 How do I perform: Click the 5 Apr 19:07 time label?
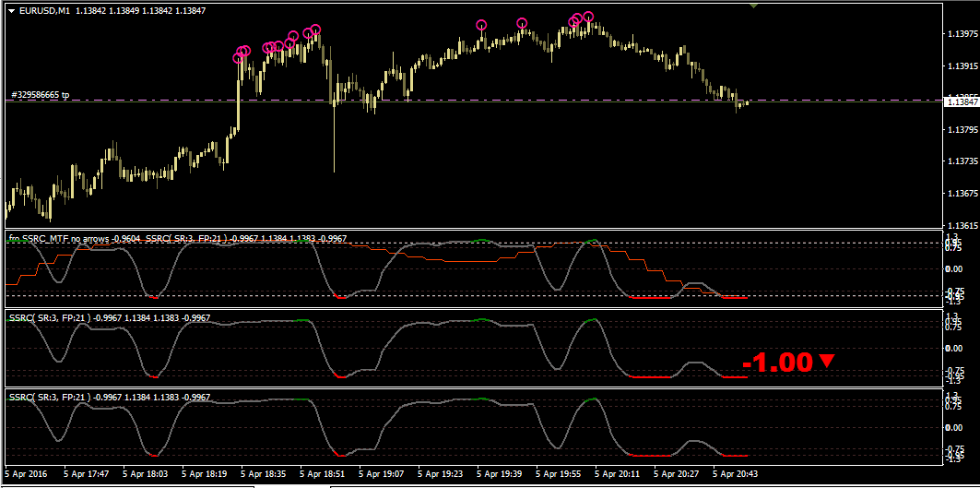pos(383,473)
